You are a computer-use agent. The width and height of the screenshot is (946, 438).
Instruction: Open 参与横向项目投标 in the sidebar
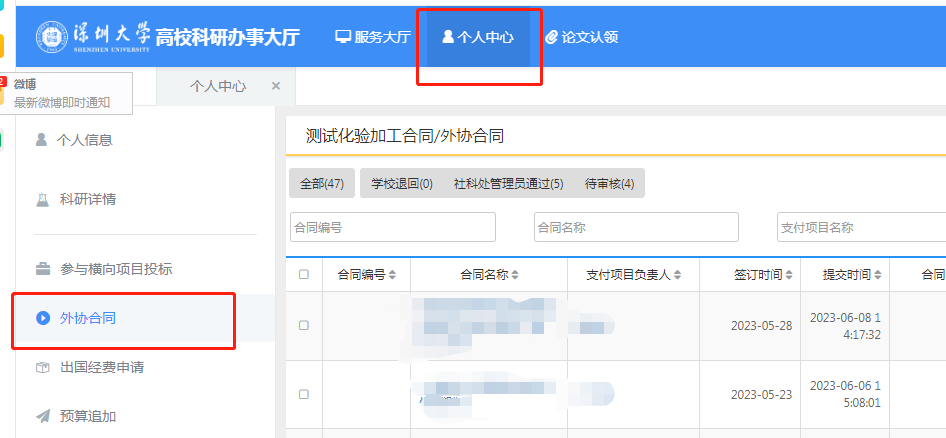pyautogui.click(x=115, y=269)
